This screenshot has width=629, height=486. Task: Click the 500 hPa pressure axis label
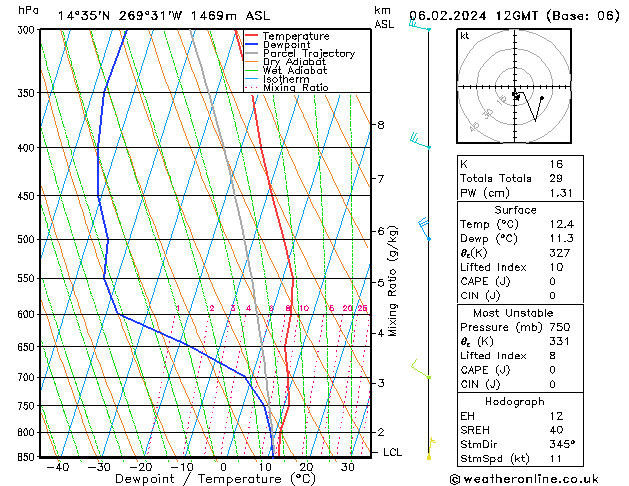coord(26,239)
